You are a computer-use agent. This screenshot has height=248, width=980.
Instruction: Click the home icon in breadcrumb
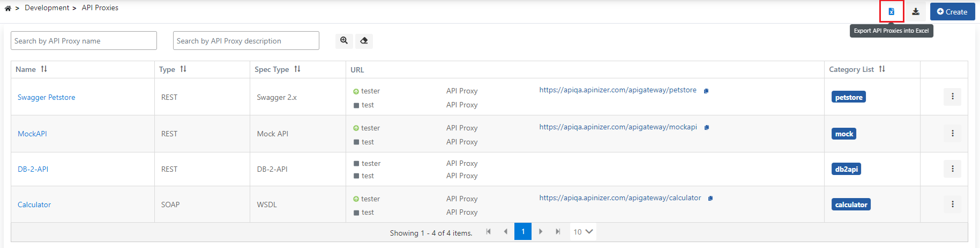pos(8,8)
